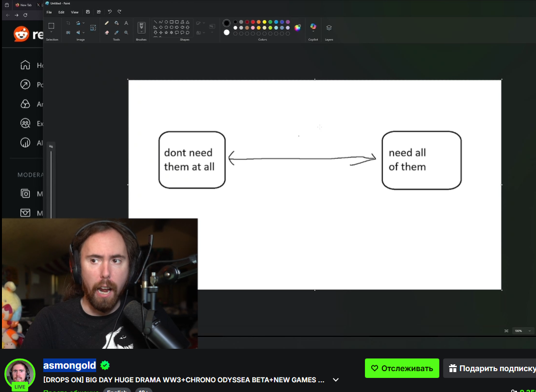The width and height of the screenshot is (536, 392).
Task: Choose the Rounded rectangle shape
Action: [177, 22]
